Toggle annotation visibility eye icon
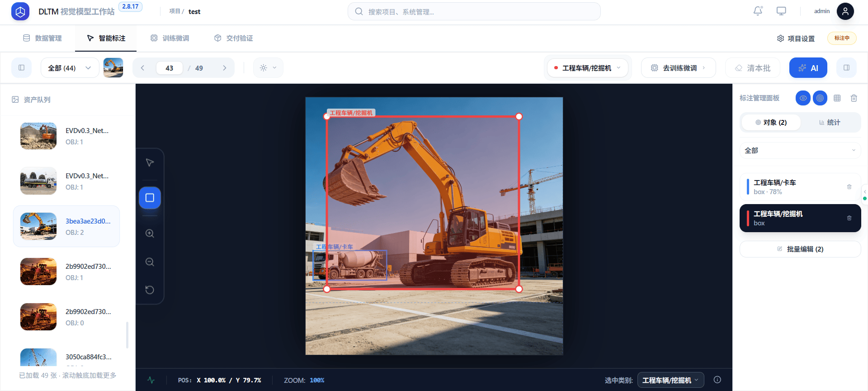This screenshot has width=868, height=391. pos(803,98)
